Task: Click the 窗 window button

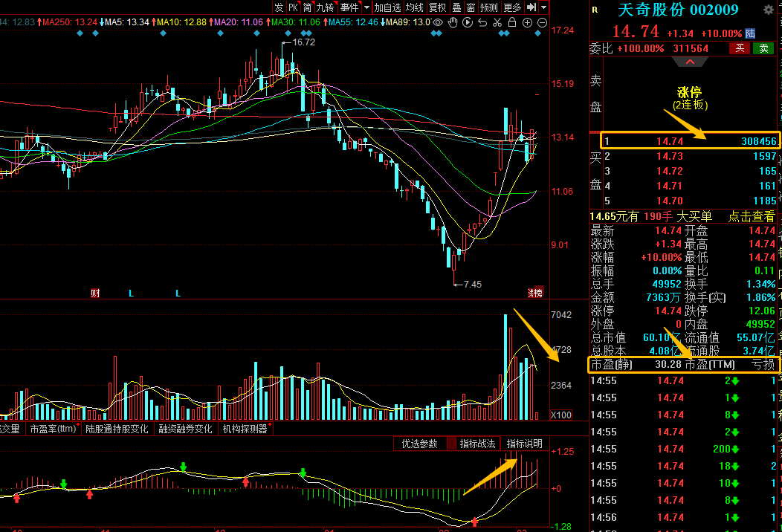Action: (x=471, y=7)
